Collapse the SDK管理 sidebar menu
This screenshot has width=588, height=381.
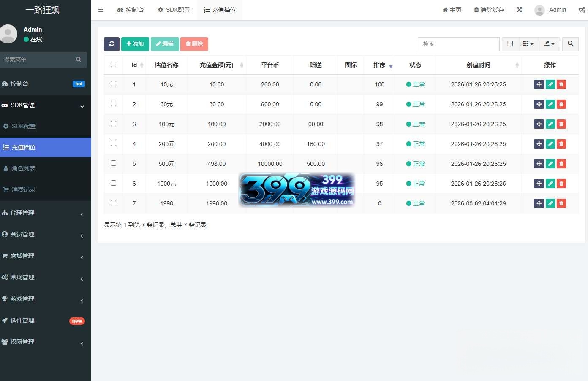[x=46, y=105]
